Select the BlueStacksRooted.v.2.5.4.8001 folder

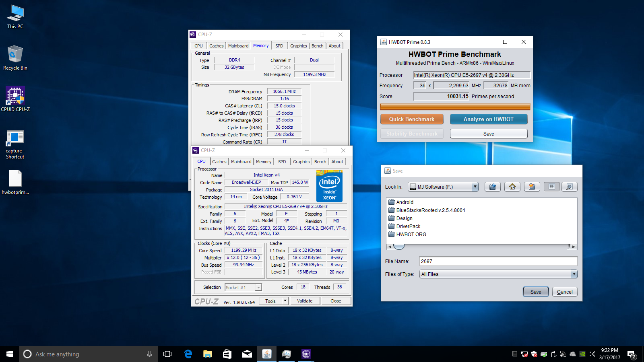[x=427, y=210]
